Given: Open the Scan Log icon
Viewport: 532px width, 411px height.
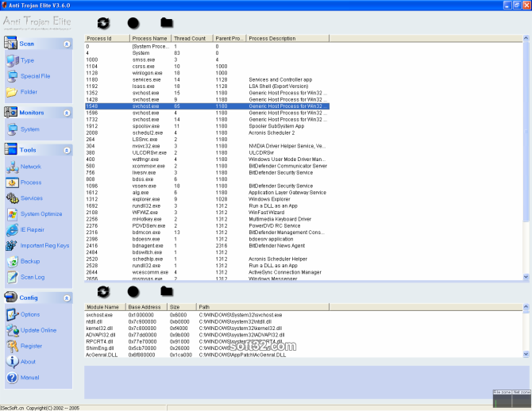Looking at the screenshot, I should (x=13, y=277).
